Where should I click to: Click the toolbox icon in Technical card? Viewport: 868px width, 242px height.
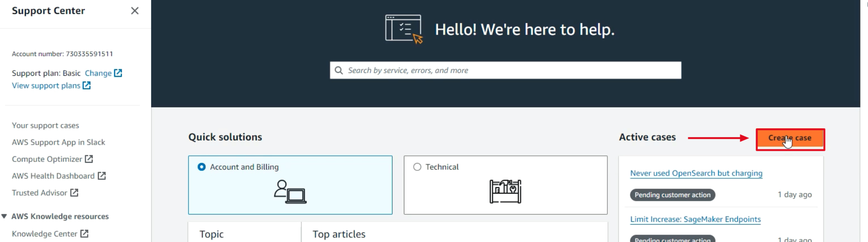pyautogui.click(x=505, y=191)
